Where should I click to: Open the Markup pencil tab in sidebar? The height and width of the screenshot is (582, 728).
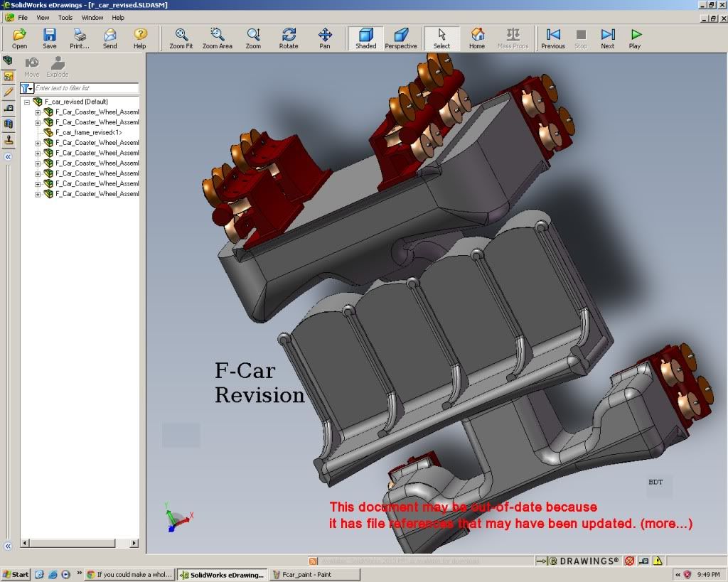coord(8,92)
